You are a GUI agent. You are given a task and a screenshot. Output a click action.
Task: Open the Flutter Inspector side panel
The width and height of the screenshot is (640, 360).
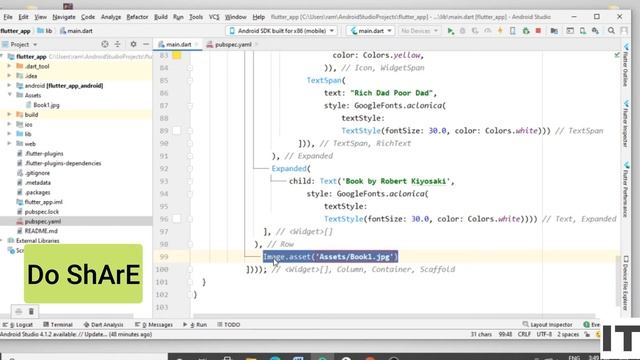[x=625, y=124]
